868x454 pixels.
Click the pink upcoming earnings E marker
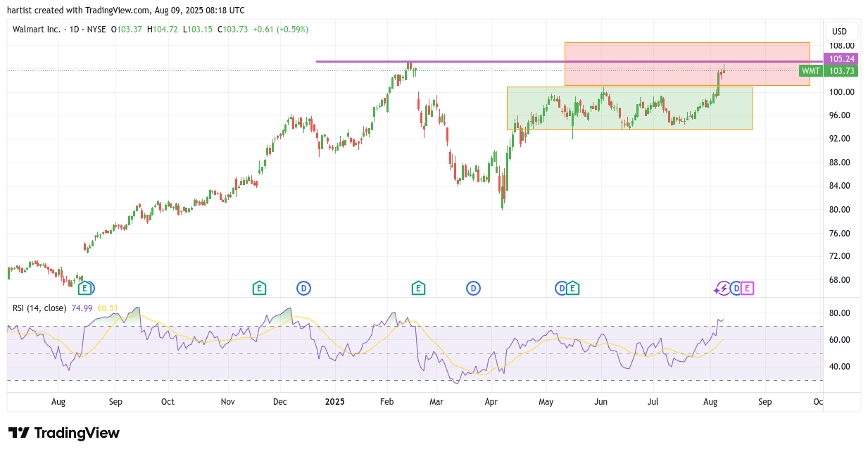pos(748,288)
